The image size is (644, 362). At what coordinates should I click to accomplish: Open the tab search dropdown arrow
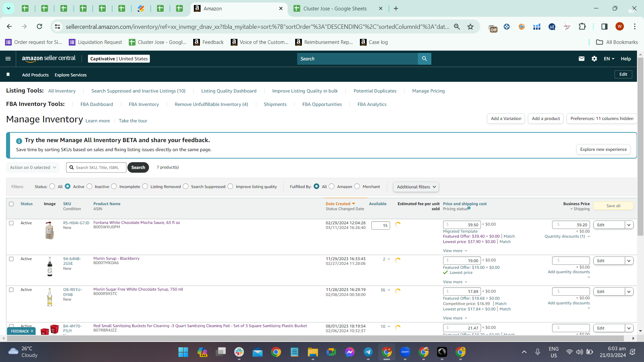8,8
